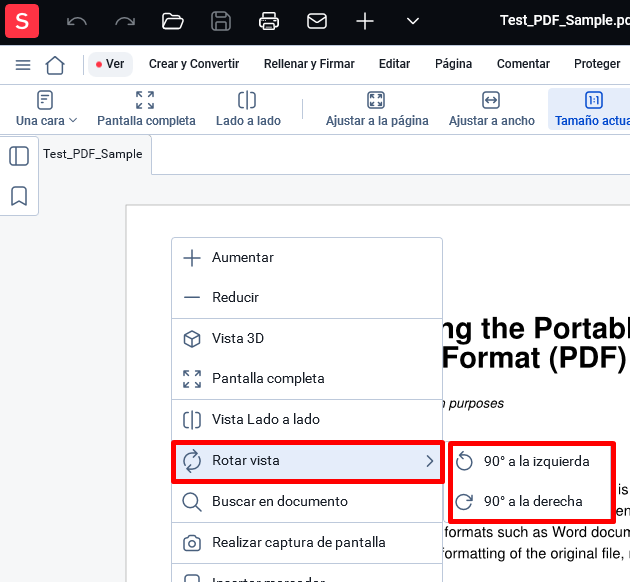Screen dimensions: 630x582
Task: Send the document by email
Action: coord(317,21)
